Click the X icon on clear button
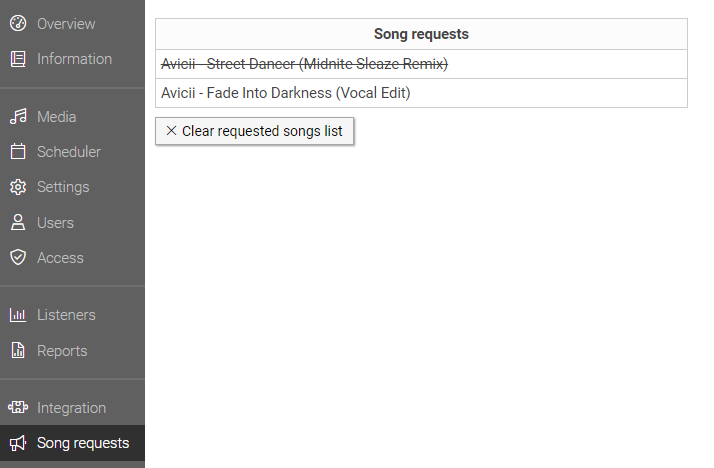 (171, 131)
